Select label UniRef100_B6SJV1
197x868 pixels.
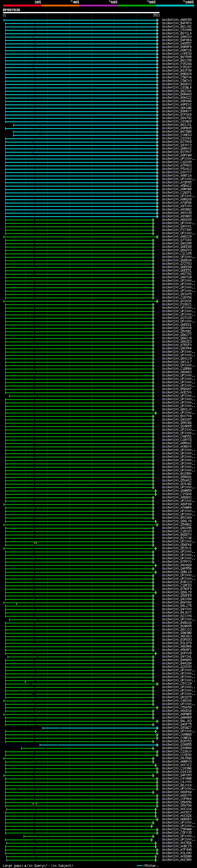[177, 125]
